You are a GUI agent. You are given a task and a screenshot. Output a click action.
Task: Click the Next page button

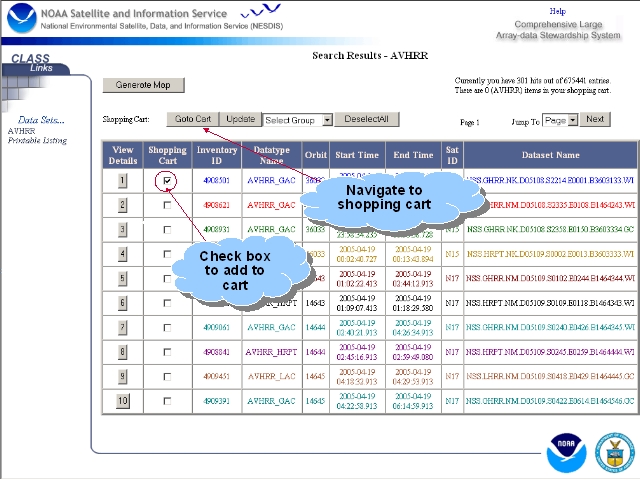pos(595,119)
